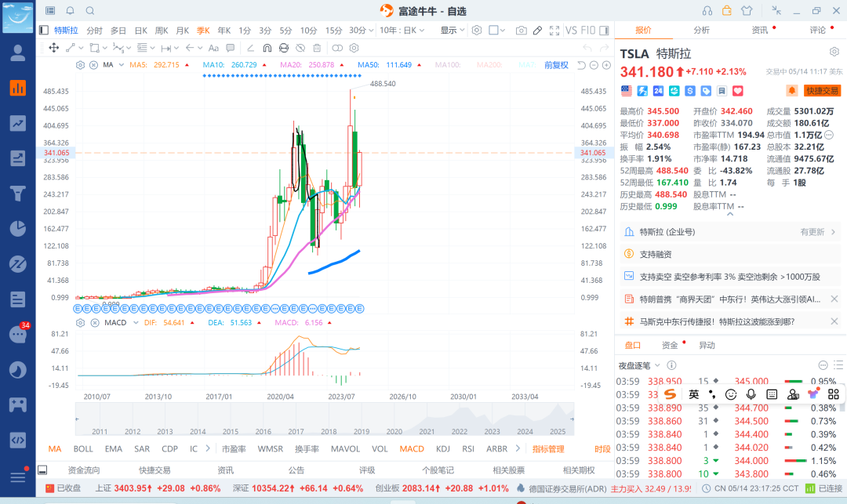Open the 马斯克中东行传捷报 topic link
Screen dimensions: 847x504
point(717,321)
